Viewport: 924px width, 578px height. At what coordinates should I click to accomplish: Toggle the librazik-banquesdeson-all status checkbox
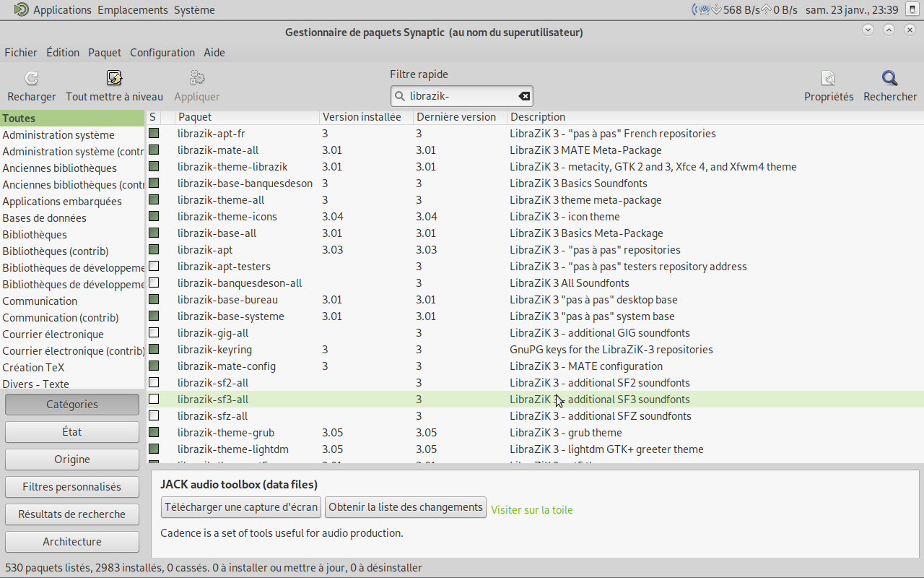pyautogui.click(x=154, y=282)
